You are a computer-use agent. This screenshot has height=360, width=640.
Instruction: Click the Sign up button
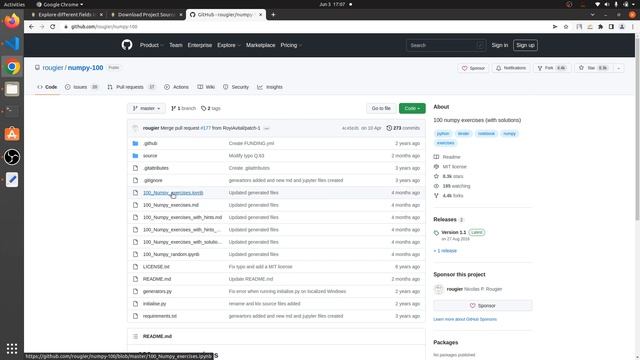coord(525,45)
